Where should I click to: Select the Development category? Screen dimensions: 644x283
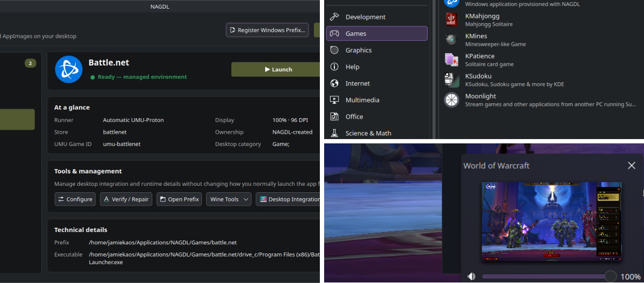click(377, 17)
